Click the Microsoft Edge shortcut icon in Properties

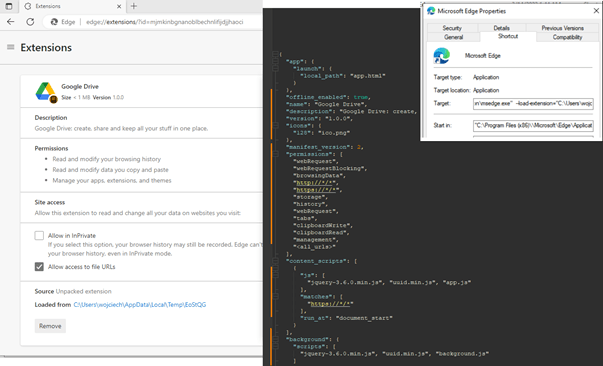(441, 56)
